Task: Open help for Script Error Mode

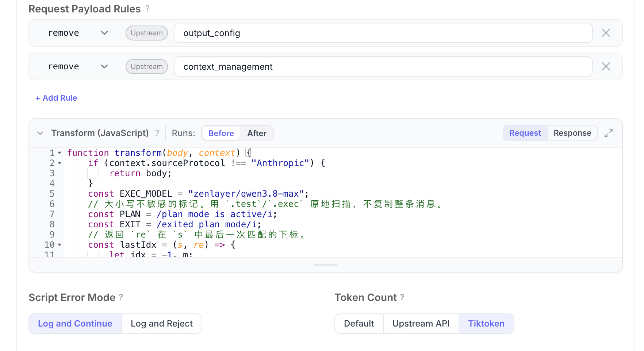Action: coord(121,297)
